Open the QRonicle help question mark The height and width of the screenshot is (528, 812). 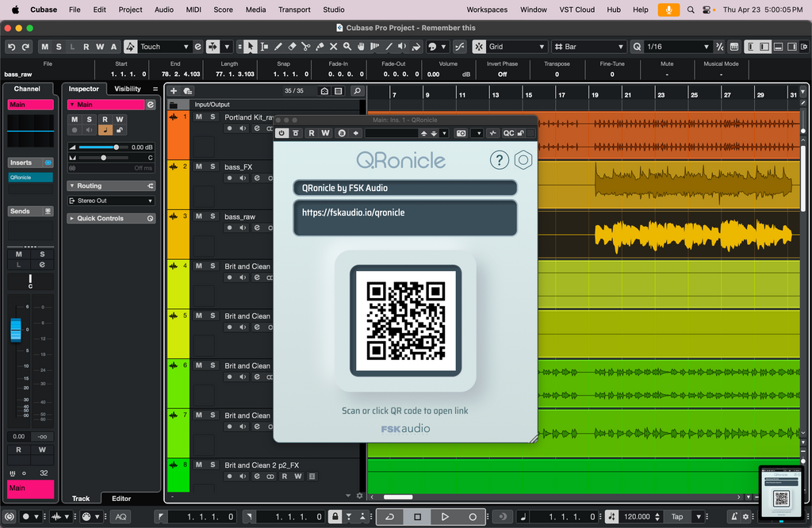click(x=500, y=160)
